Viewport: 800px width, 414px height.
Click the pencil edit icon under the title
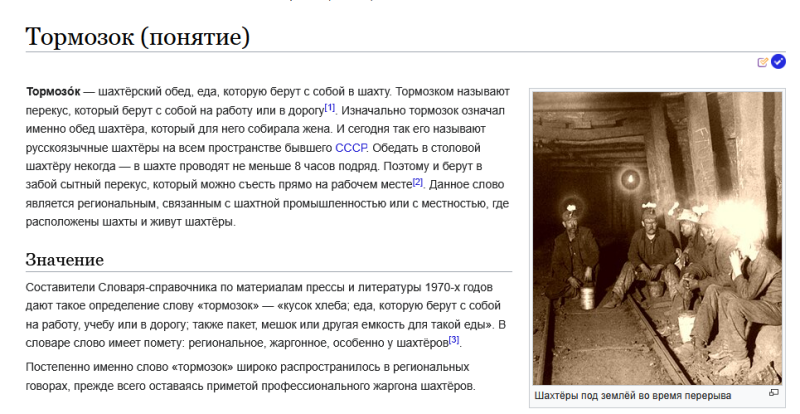coord(763,62)
